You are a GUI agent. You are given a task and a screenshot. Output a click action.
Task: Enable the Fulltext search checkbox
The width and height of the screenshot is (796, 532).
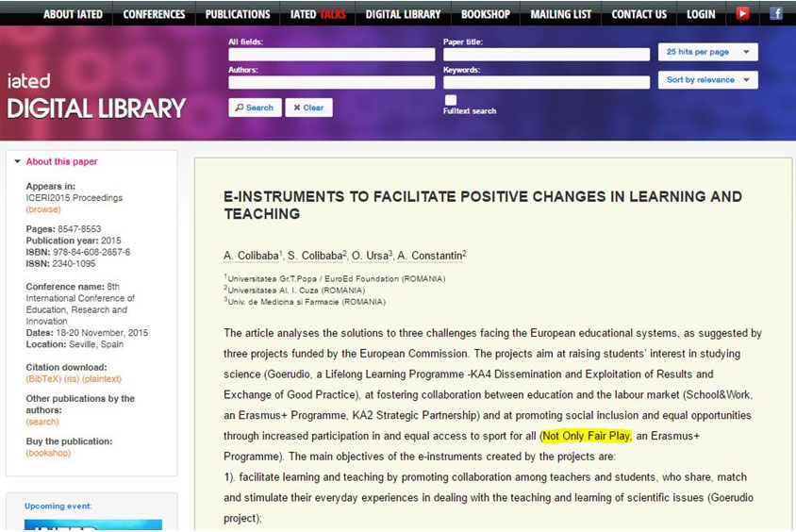(450, 100)
